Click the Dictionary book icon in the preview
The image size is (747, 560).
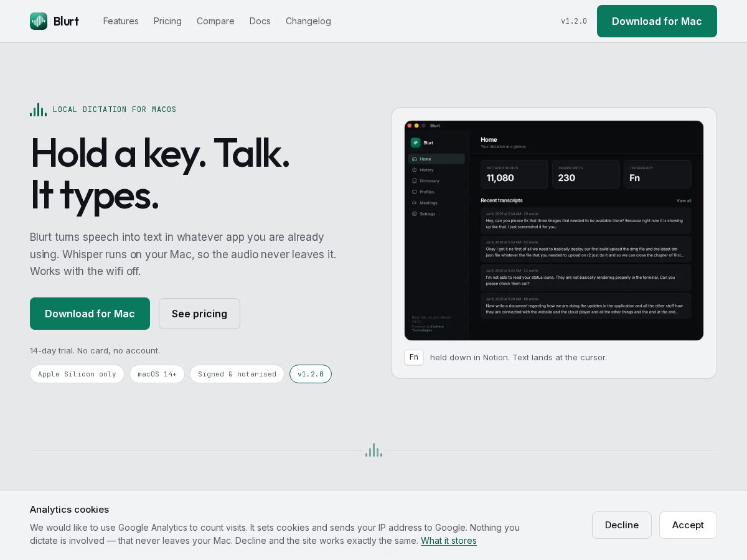point(415,181)
